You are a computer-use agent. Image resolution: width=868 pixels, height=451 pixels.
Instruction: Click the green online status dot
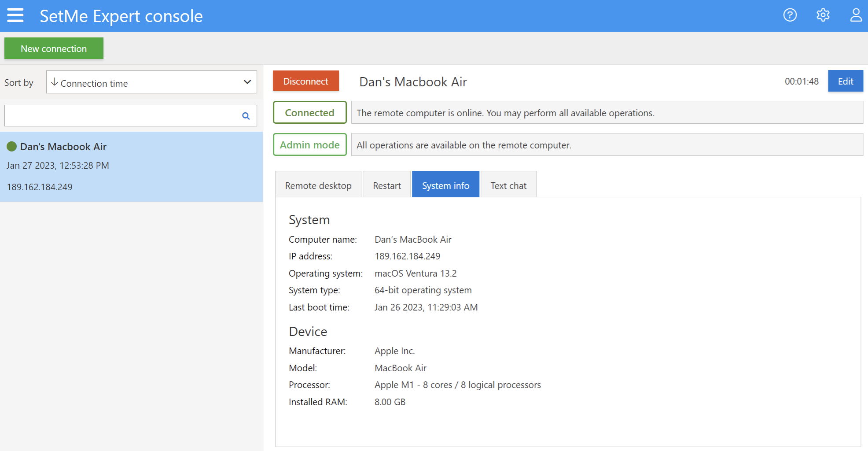click(12, 147)
